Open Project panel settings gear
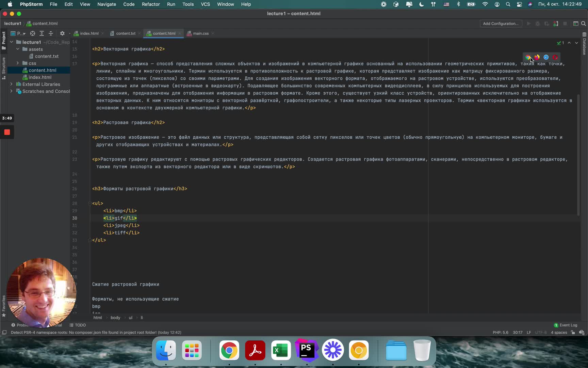The height and width of the screenshot is (368, 588). pyautogui.click(x=62, y=33)
